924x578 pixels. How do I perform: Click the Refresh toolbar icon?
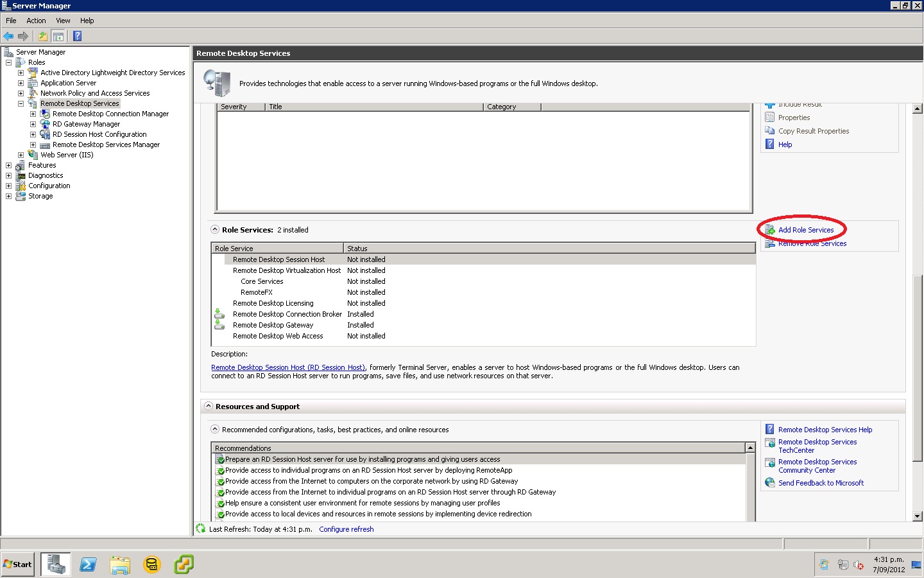click(x=42, y=36)
